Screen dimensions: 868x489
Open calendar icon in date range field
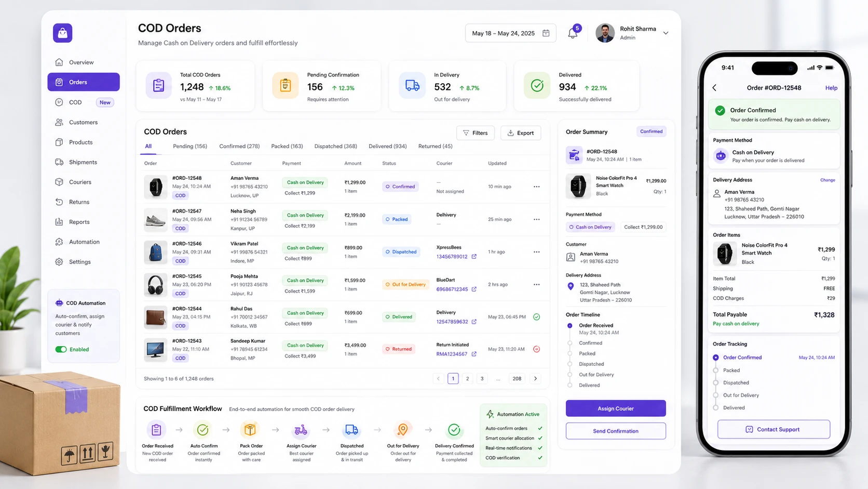tap(546, 33)
